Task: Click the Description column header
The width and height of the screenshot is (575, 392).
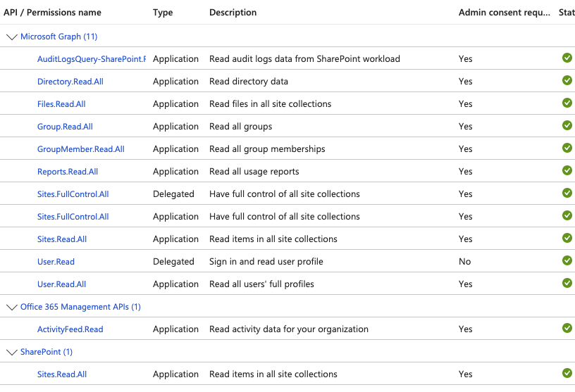Action: click(233, 13)
